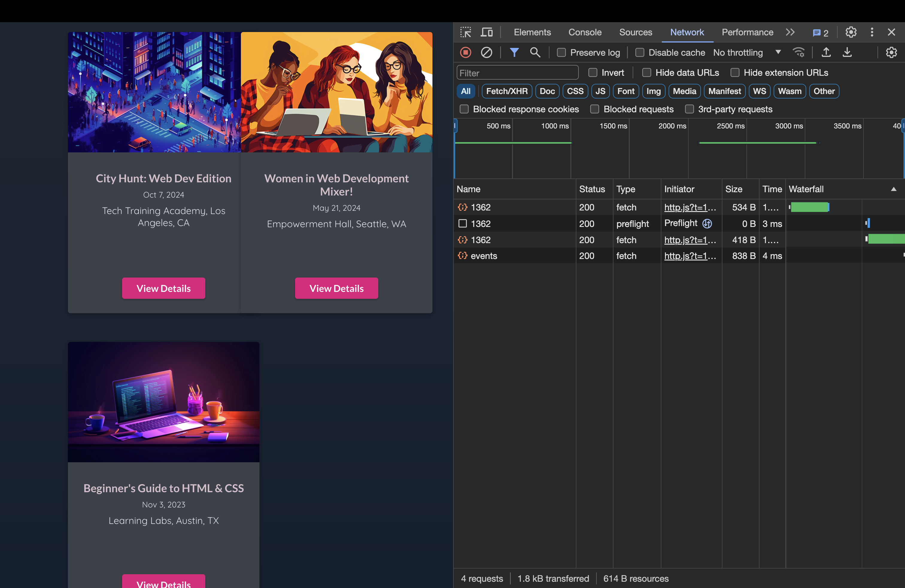
Task: Toggle the device toolbar icon
Action: pos(487,32)
